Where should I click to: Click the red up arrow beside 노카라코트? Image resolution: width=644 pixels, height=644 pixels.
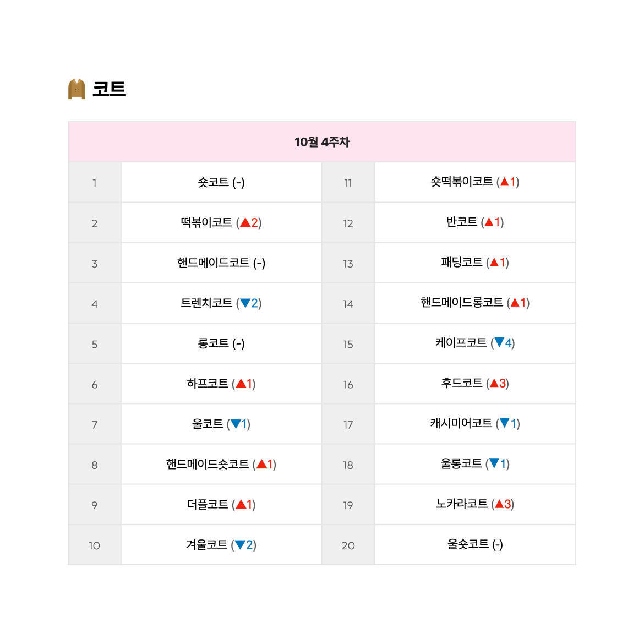[x=499, y=504]
